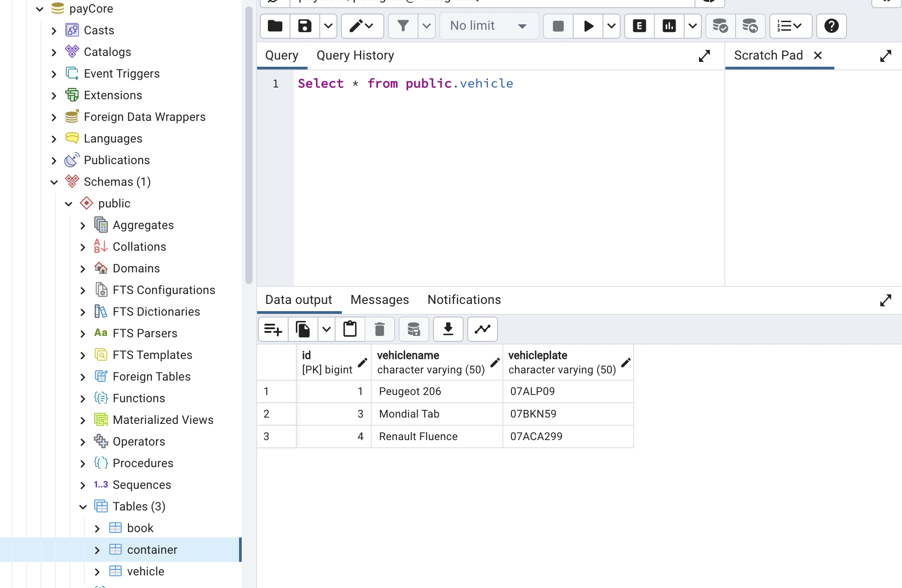Click the SQL query input editor line
Screen dimensions: 902x588
coord(405,83)
